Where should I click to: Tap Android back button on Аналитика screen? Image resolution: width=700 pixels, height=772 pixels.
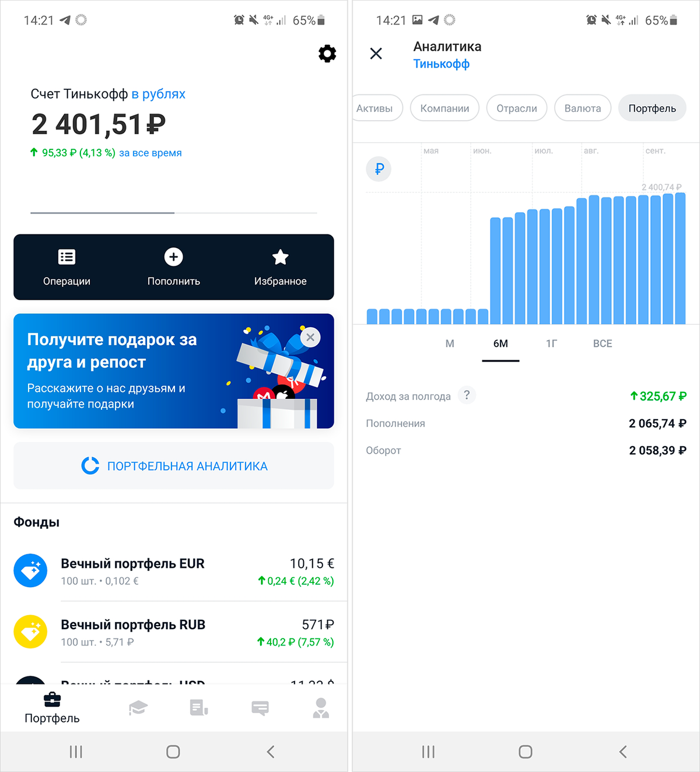[623, 752]
